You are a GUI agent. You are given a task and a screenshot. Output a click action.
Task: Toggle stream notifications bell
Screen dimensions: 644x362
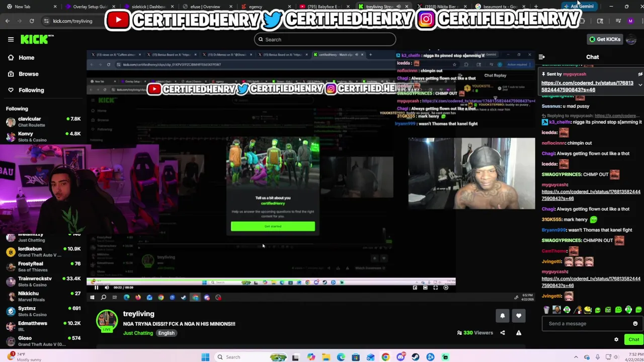pos(502,316)
